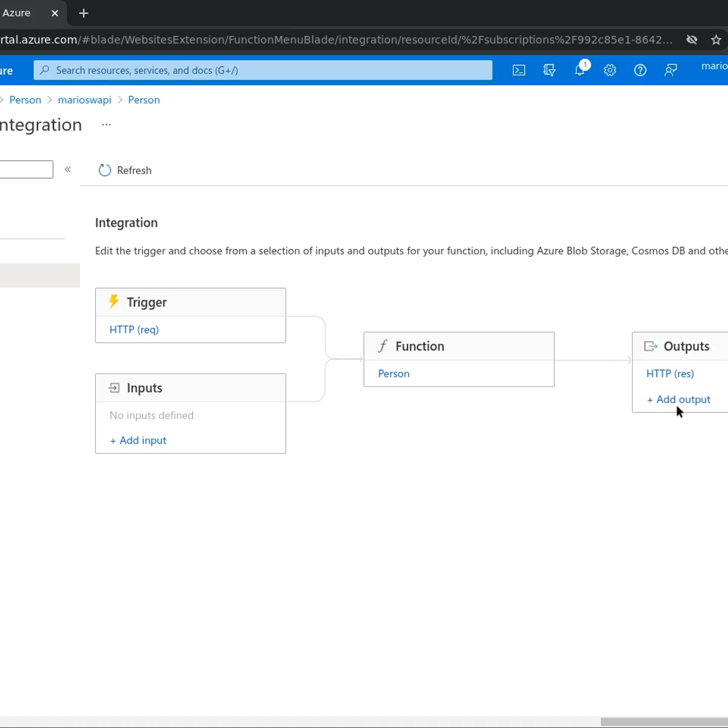The height and width of the screenshot is (728, 728).
Task: Open a new browser tab
Action: pyautogui.click(x=84, y=13)
